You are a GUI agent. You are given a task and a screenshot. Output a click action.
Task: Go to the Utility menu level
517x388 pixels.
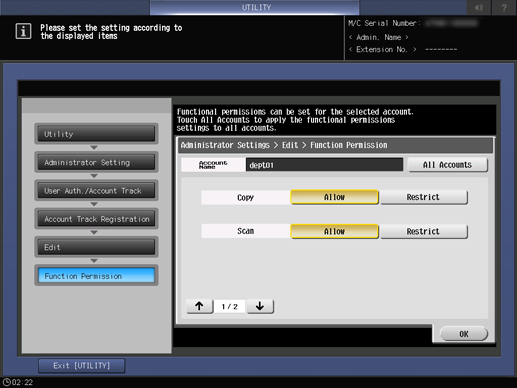[96, 134]
